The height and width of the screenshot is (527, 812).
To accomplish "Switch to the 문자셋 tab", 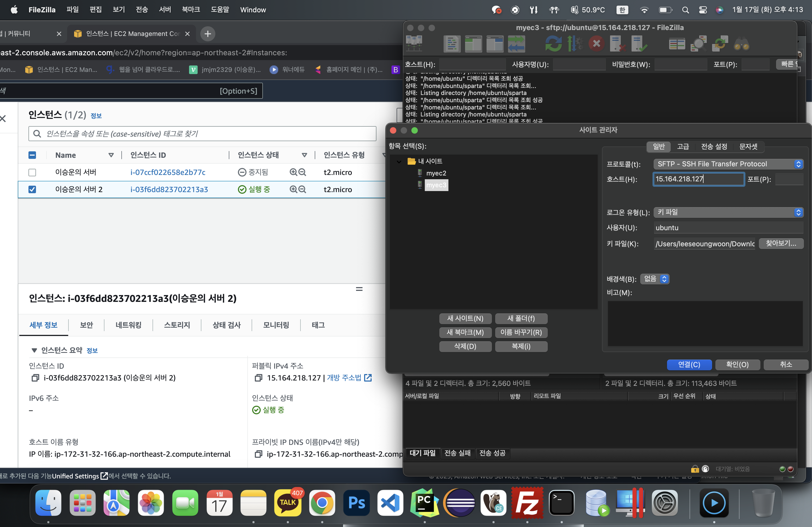I will (748, 147).
